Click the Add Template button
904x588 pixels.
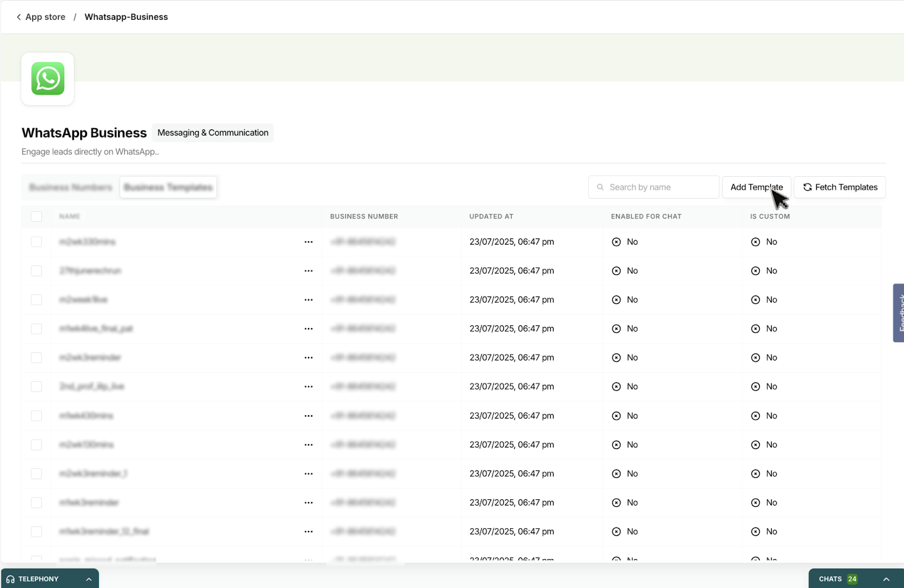(756, 187)
